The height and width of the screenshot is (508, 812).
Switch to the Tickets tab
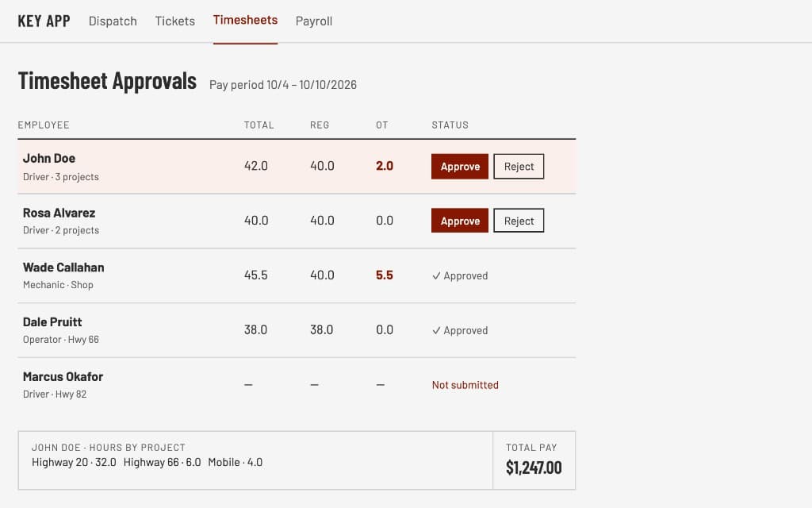174,21
